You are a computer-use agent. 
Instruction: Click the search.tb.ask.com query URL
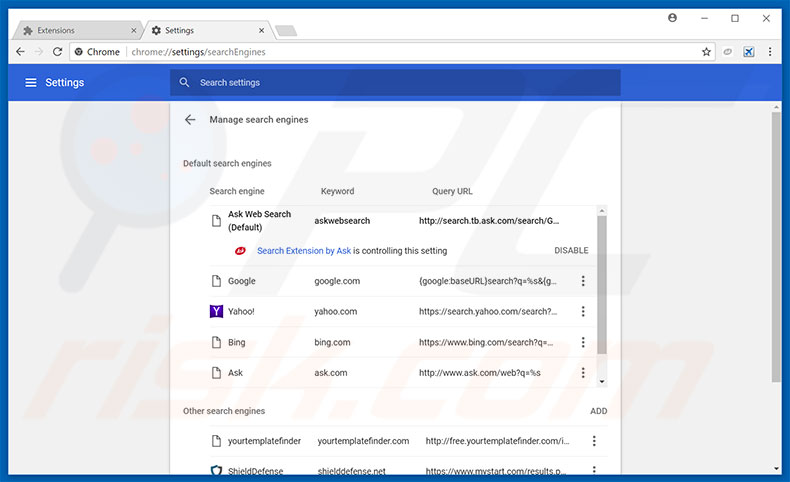pyautogui.click(x=489, y=221)
